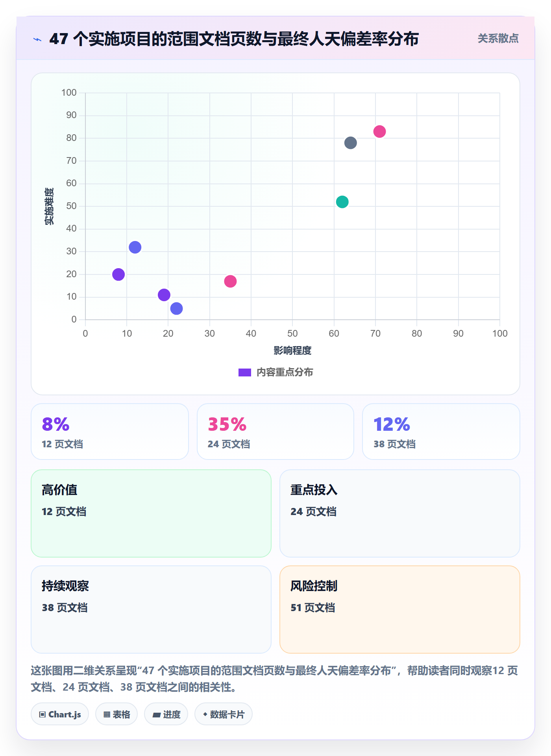Click the 8% stat card
The height and width of the screenshot is (756, 551).
point(110,432)
